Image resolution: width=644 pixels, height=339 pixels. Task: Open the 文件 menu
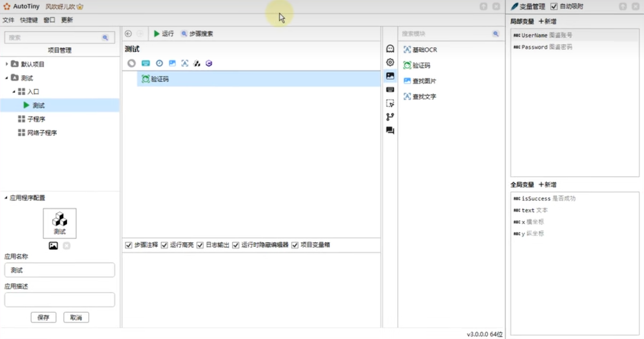pos(8,20)
